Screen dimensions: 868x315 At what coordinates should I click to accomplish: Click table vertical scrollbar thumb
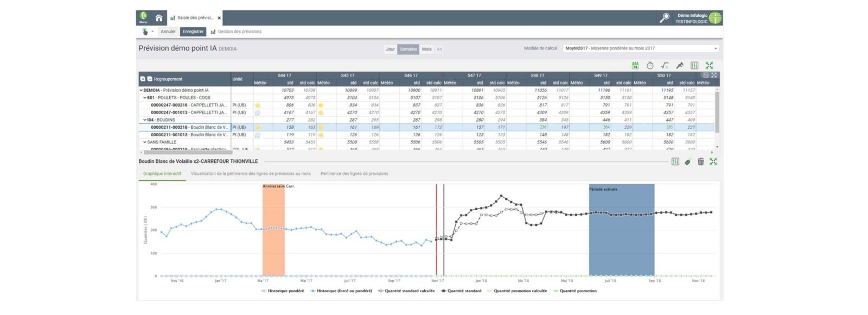click(717, 111)
